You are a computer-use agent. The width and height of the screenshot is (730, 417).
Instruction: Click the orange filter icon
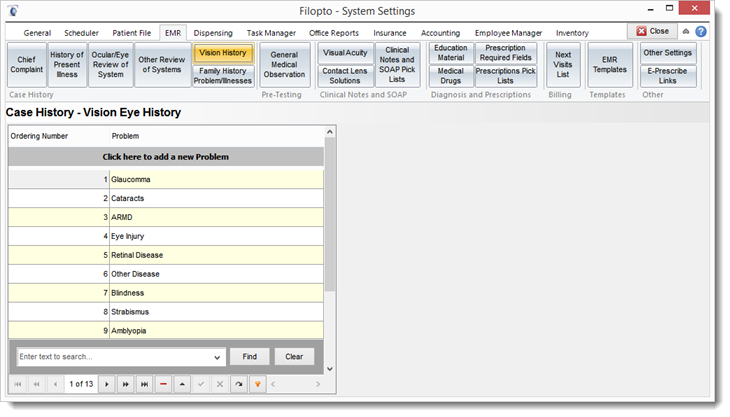(257, 384)
